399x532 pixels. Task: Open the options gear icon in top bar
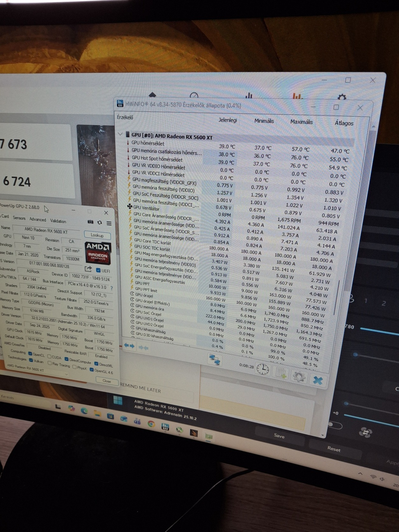point(342,96)
